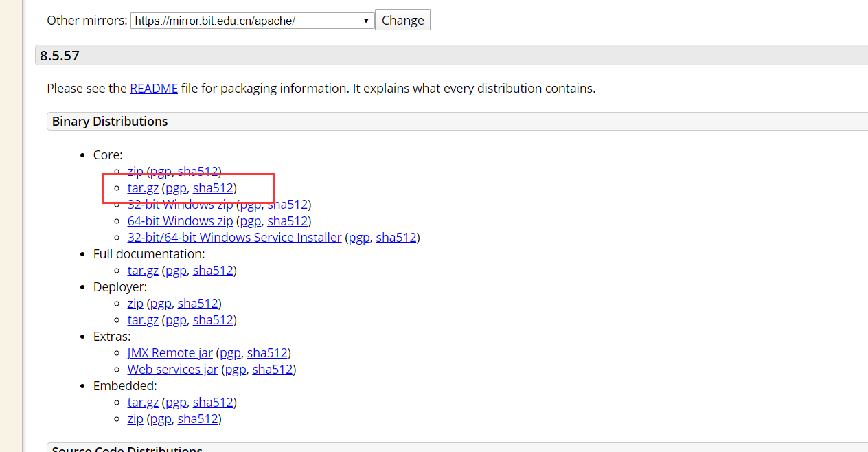Open pgp for Deployer zip
The image size is (868, 452).
161,304
